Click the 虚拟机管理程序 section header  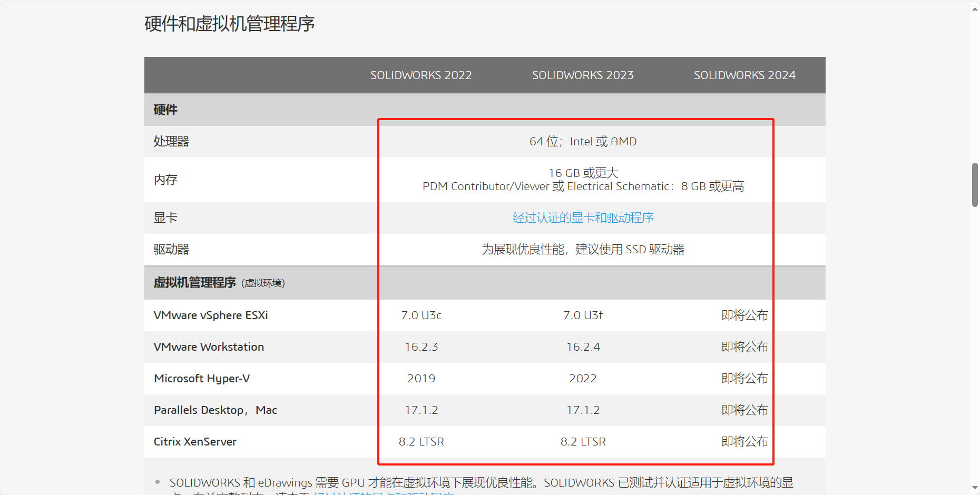[195, 283]
